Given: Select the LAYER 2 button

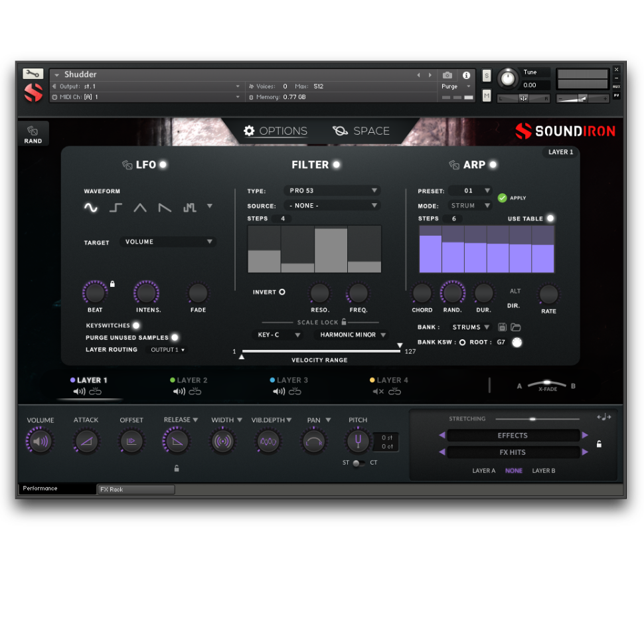Looking at the screenshot, I should click(189, 380).
